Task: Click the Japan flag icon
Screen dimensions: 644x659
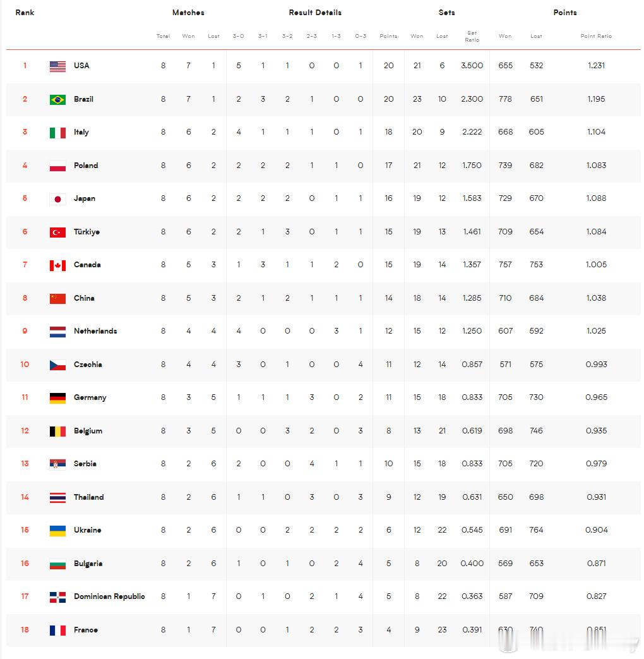Action: pos(57,199)
